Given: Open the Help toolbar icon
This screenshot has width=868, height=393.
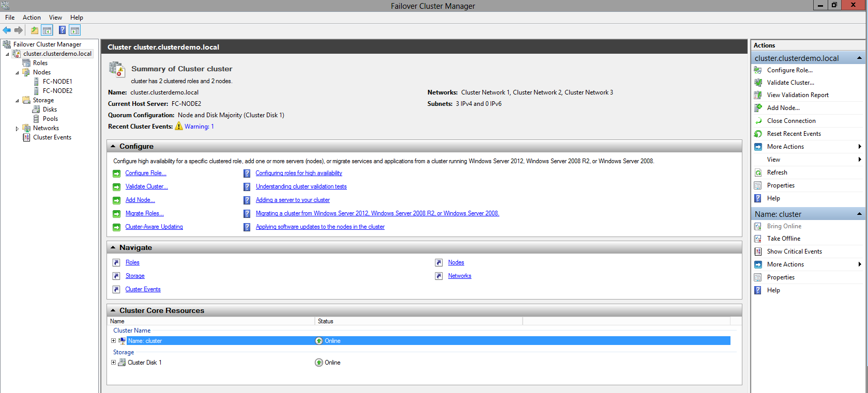Looking at the screenshot, I should pyautogui.click(x=62, y=30).
